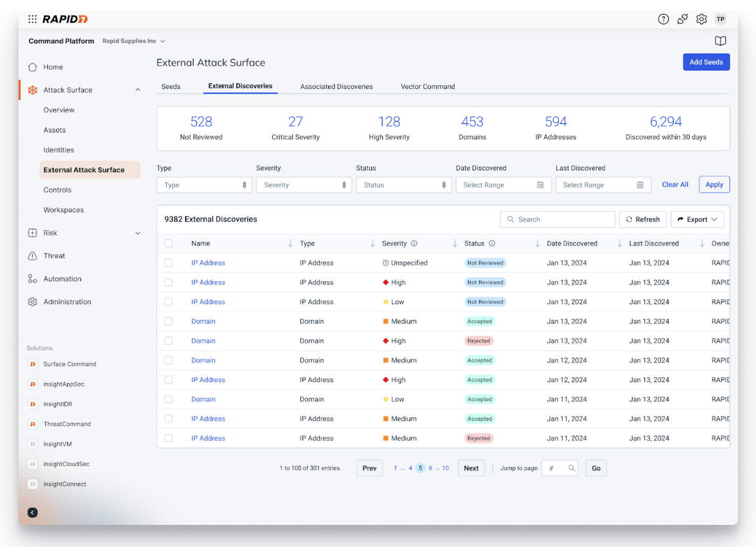Open the help icon in the top bar
Image resolution: width=756 pixels, height=551 pixels.
663,19
